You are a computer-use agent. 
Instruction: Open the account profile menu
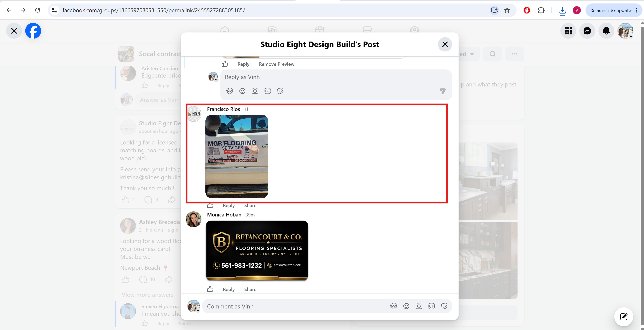625,31
